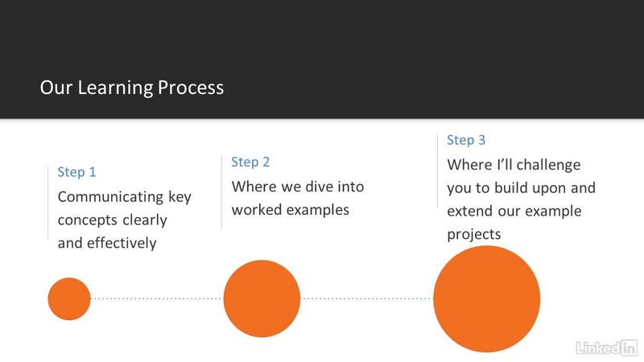
Task: Click the small orange Step 1 circle
Action: click(69, 298)
